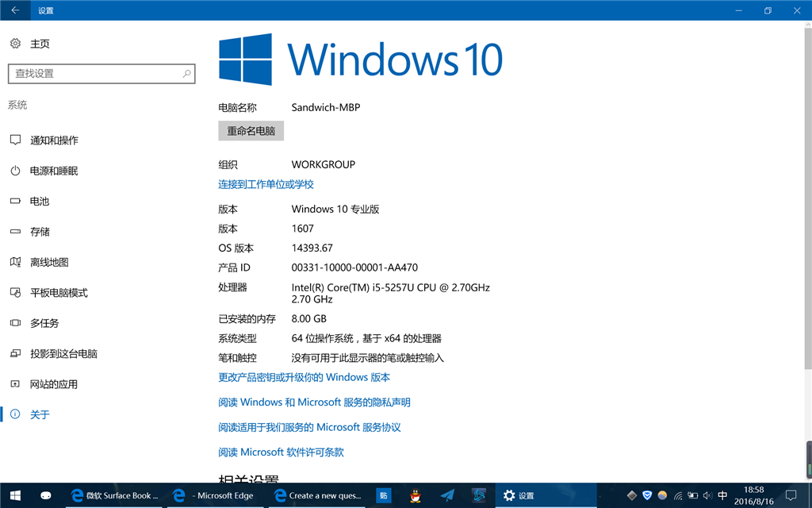
Task: Open the dark blue swirl taskbar app
Action: pos(479,495)
